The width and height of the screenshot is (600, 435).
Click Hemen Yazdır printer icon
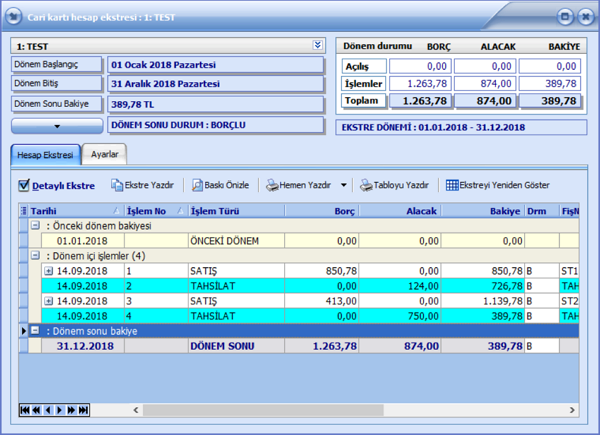(x=272, y=185)
